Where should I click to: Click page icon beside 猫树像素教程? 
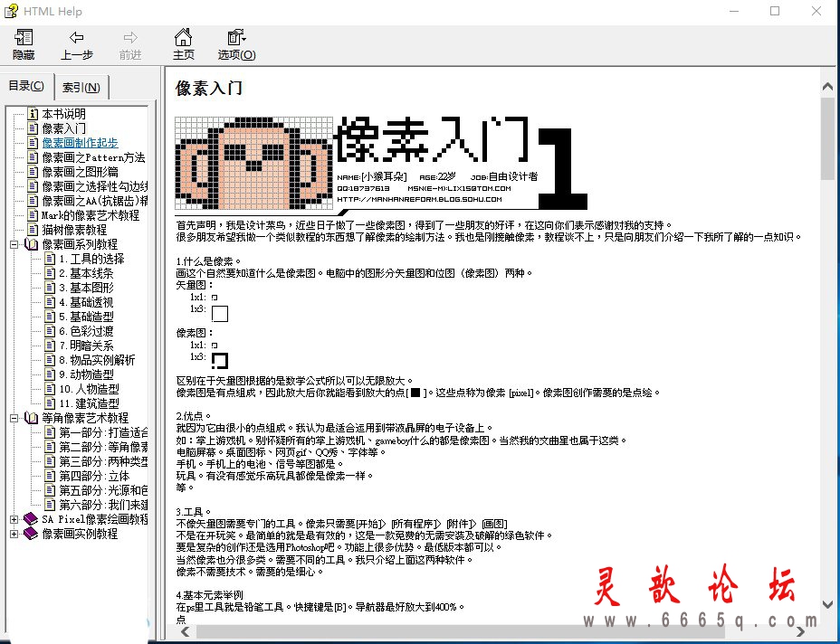(33, 229)
